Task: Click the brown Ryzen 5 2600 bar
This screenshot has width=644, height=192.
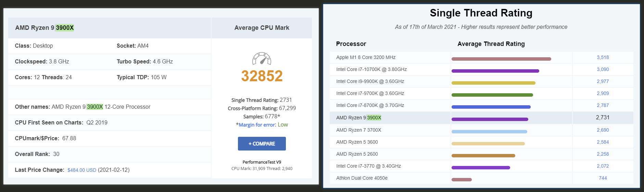Action: pos(483,156)
